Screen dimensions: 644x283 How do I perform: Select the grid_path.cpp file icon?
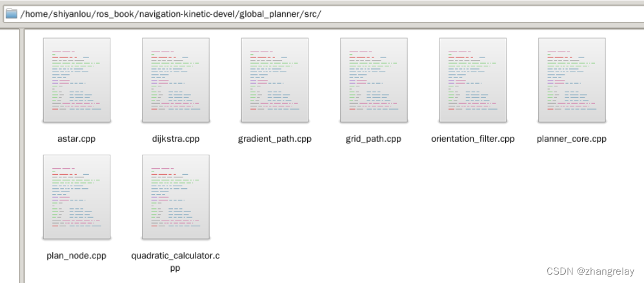[x=374, y=80]
